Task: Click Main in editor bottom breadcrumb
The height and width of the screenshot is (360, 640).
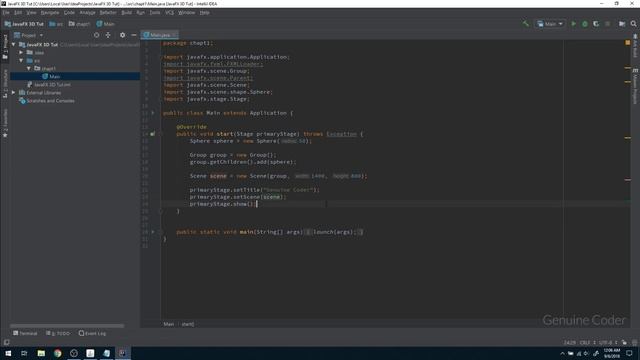Action: [x=169, y=324]
